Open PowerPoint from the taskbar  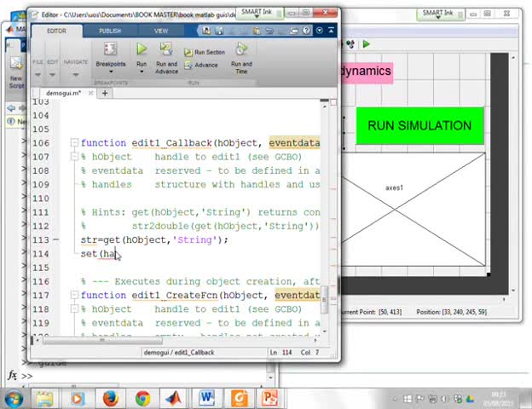[269, 397]
